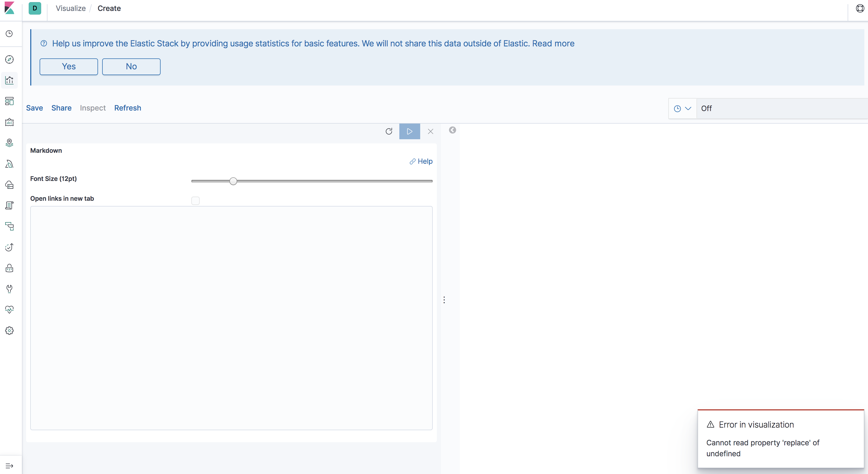Collapse the navigation sidebar
Viewport: 868px width, 474px height.
(9, 466)
